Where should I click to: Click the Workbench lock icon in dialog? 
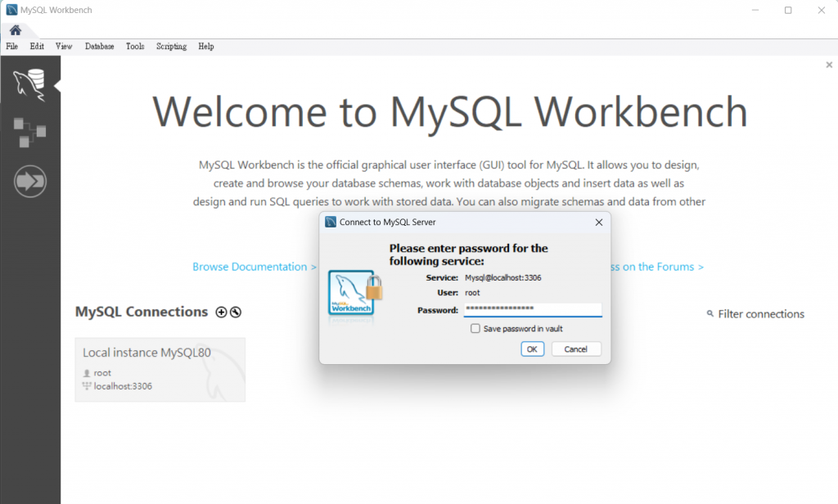(355, 293)
